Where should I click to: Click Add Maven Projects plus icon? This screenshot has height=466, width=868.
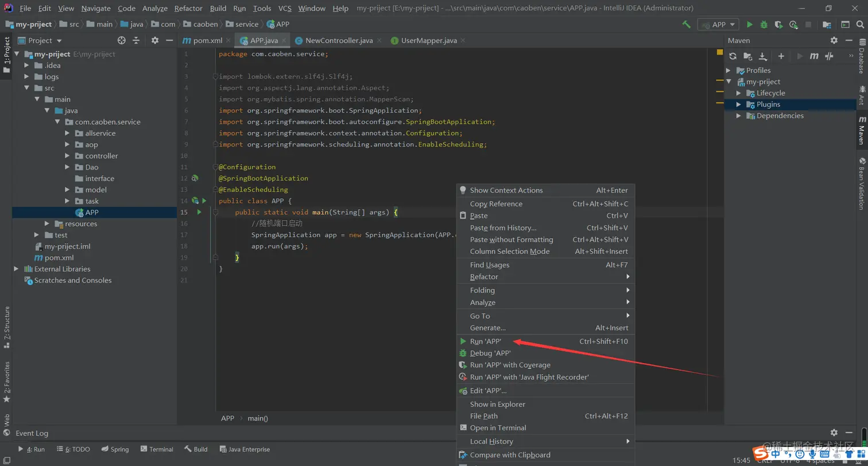coord(781,56)
